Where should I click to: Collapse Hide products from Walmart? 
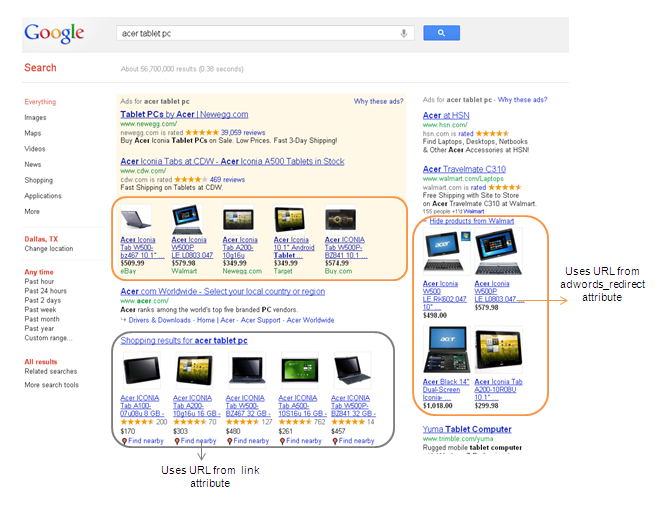pos(471,221)
